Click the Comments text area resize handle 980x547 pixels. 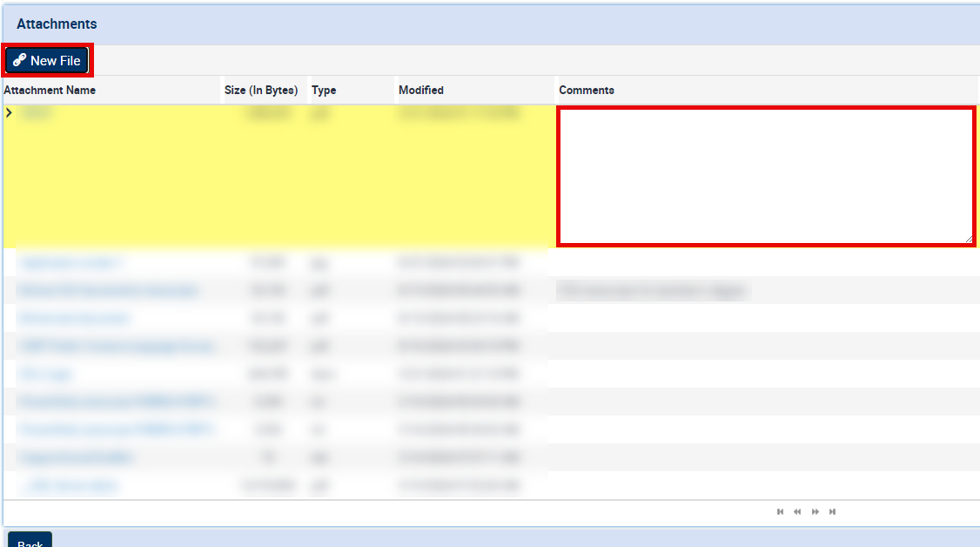tap(968, 239)
